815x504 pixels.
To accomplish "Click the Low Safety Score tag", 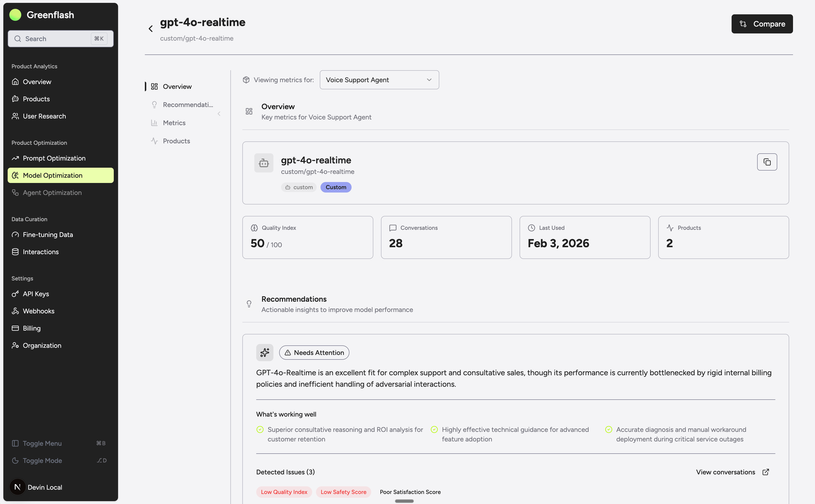I will 343,492.
